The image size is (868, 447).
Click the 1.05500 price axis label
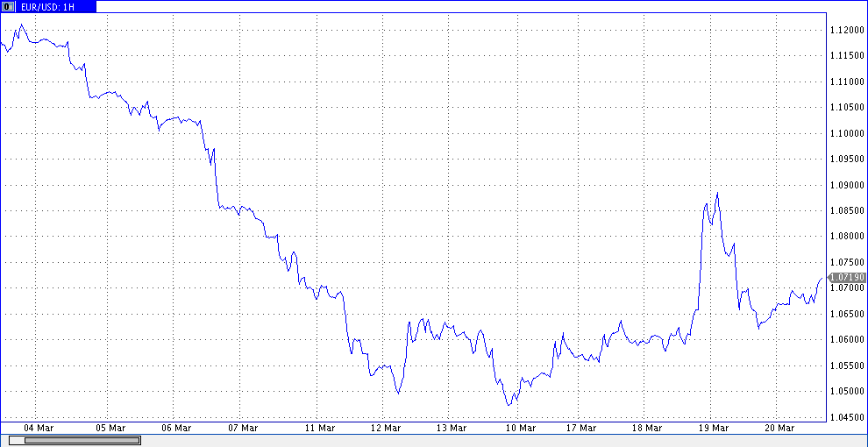click(x=847, y=365)
